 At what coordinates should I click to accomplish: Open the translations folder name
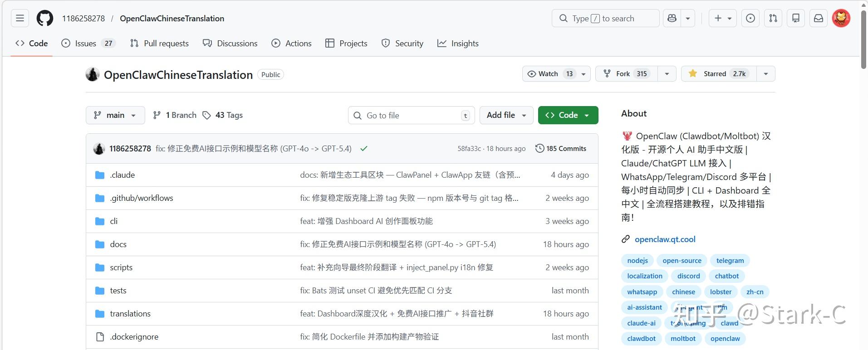[130, 314]
